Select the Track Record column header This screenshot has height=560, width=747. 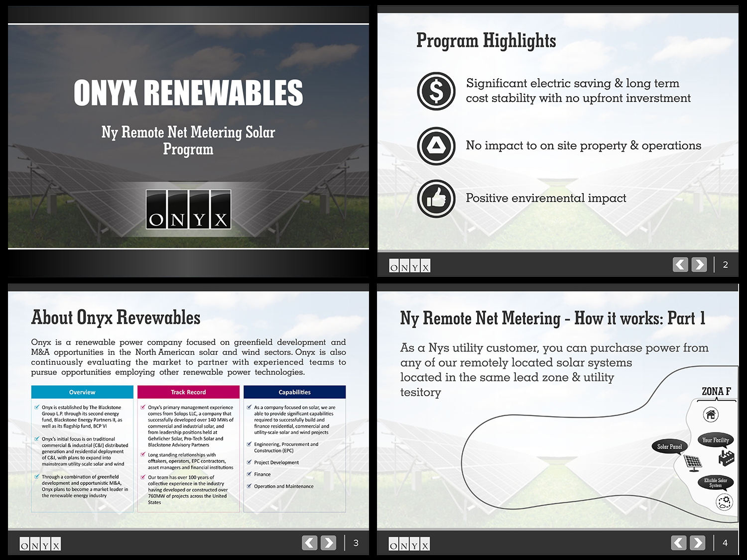[188, 392]
